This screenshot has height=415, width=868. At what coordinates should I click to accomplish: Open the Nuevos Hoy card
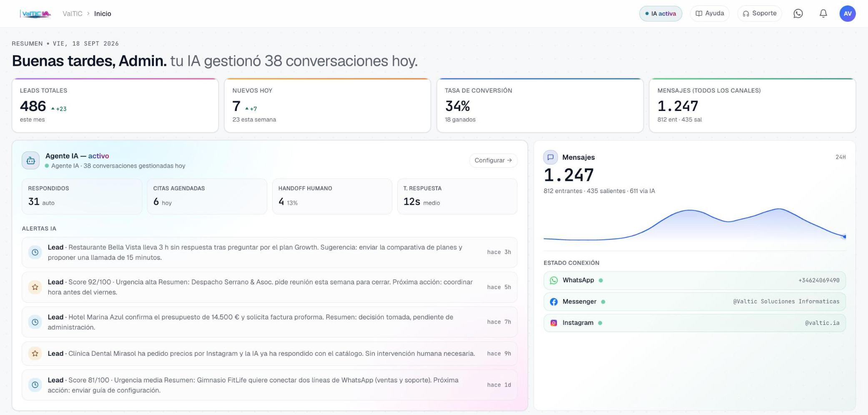(327, 106)
